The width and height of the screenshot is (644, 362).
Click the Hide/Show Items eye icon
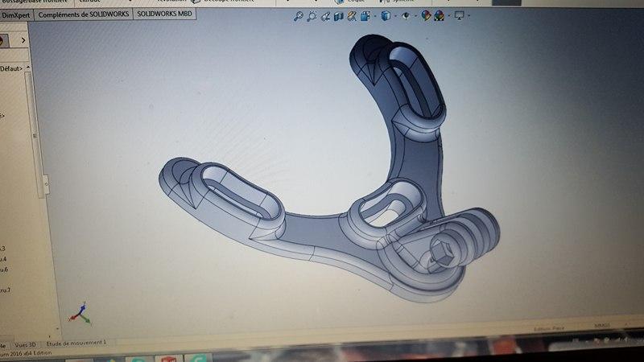click(406, 16)
